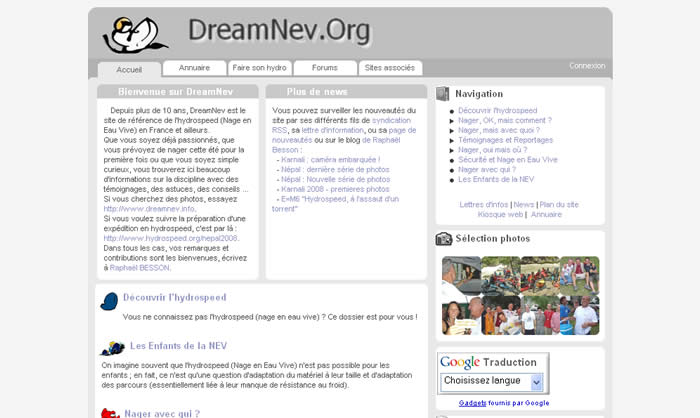The width and height of the screenshot is (700, 418).
Task: Click the Connexion login link
Action: (x=587, y=66)
